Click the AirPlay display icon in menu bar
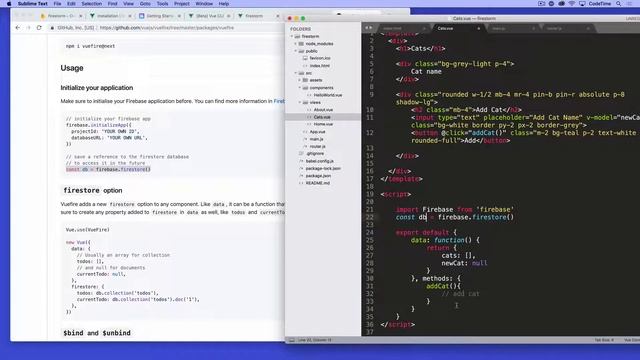 582,4
